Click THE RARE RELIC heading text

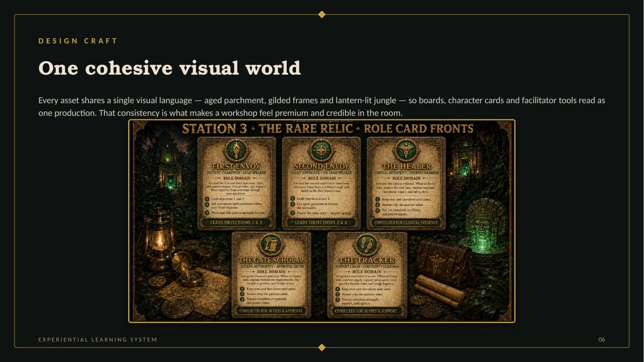pos(306,129)
